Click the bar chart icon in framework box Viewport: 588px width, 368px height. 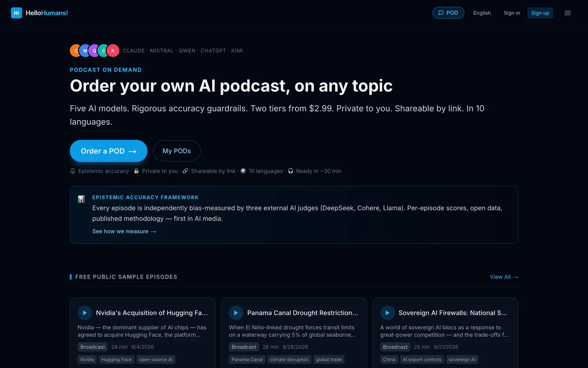[81, 199]
